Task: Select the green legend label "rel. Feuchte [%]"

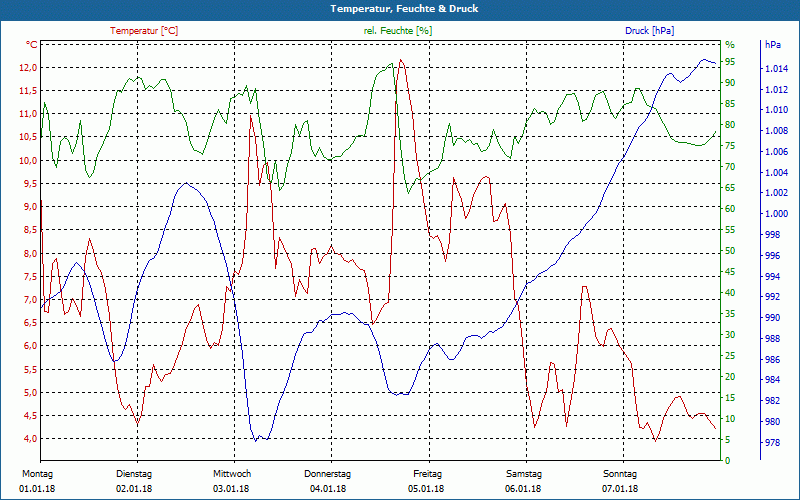Action: [397, 31]
